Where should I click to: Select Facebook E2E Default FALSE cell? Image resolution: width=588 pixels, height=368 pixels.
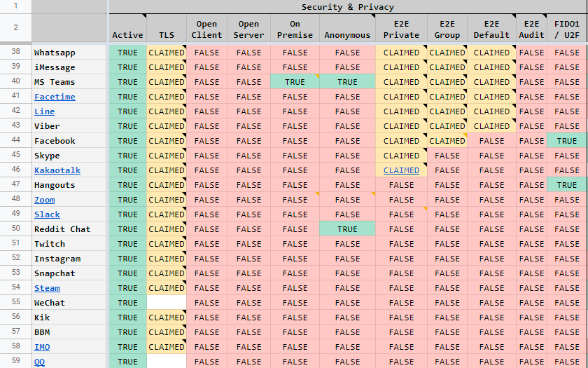(491, 141)
